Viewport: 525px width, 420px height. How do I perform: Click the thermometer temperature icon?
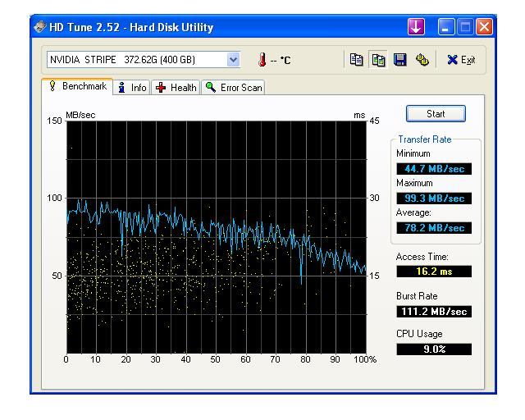click(262, 60)
